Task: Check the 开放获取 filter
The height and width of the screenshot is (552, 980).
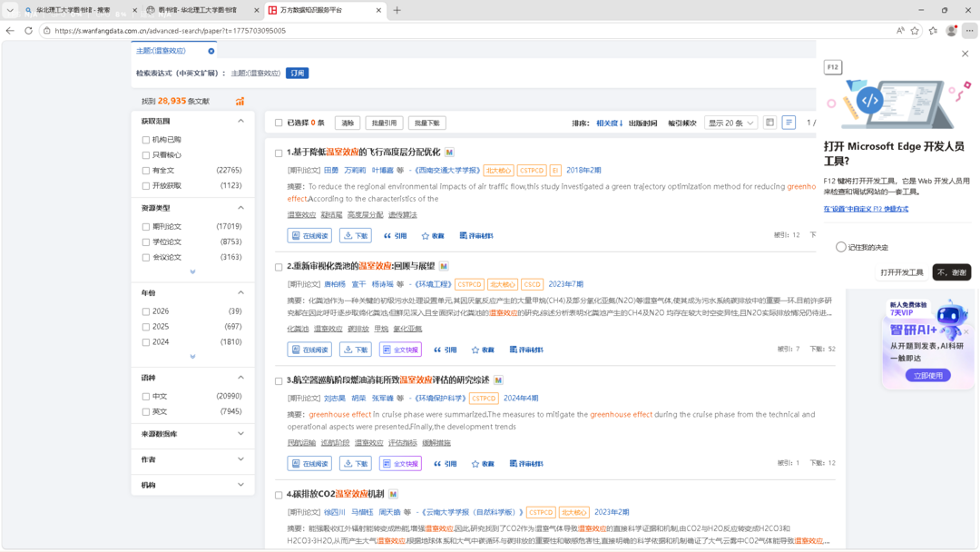Action: pyautogui.click(x=145, y=186)
